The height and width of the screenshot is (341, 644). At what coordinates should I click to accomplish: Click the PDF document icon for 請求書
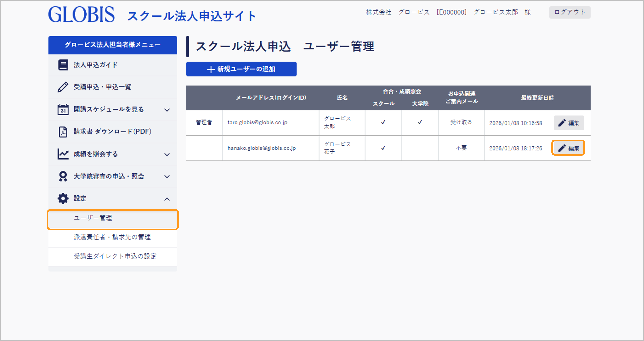(x=63, y=132)
